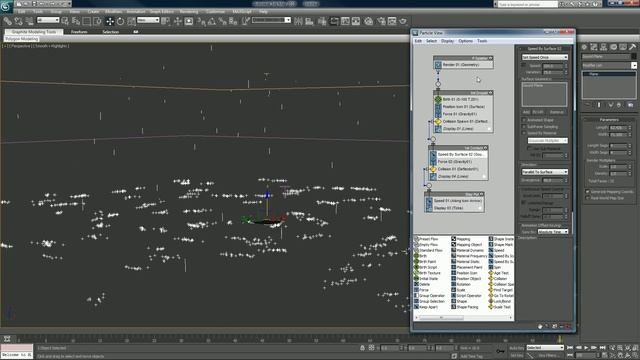The width and height of the screenshot is (640, 360).
Task: Click the Birth operator in the depot
Action: tap(420, 256)
